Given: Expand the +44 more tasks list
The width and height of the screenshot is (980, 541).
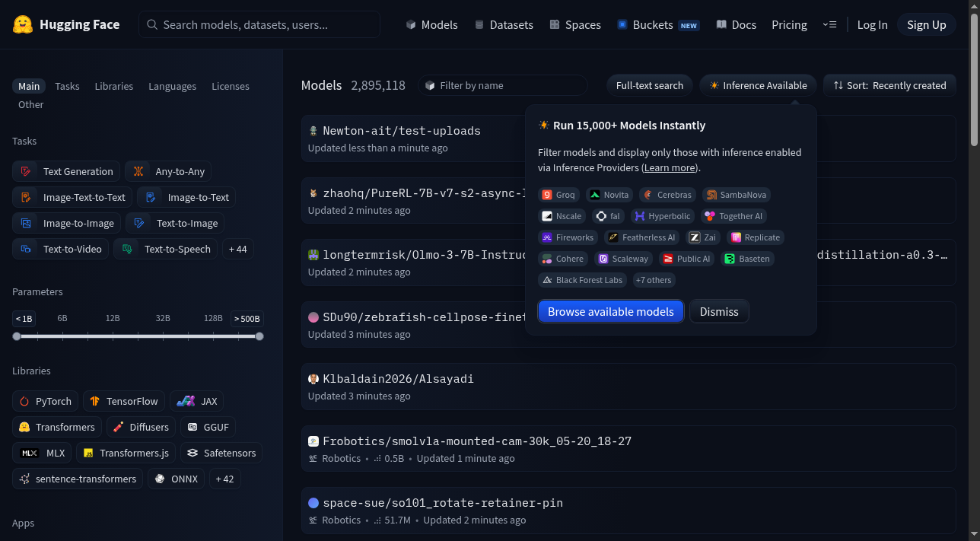Looking at the screenshot, I should pyautogui.click(x=238, y=249).
